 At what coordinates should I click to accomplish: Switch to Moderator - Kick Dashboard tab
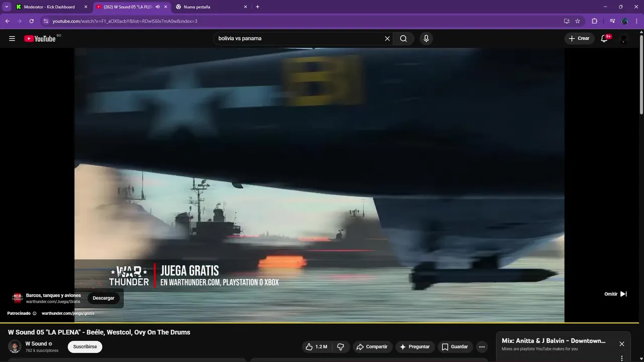[x=49, y=7]
